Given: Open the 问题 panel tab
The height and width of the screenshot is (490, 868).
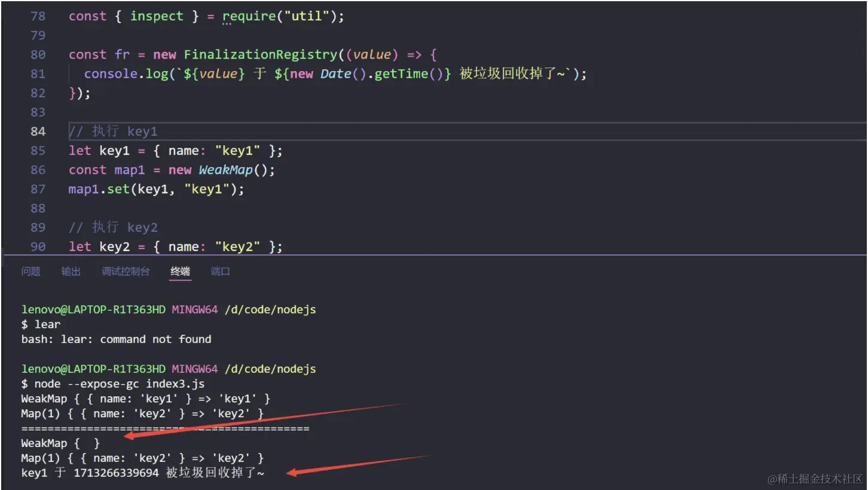Looking at the screenshot, I should coord(31,271).
